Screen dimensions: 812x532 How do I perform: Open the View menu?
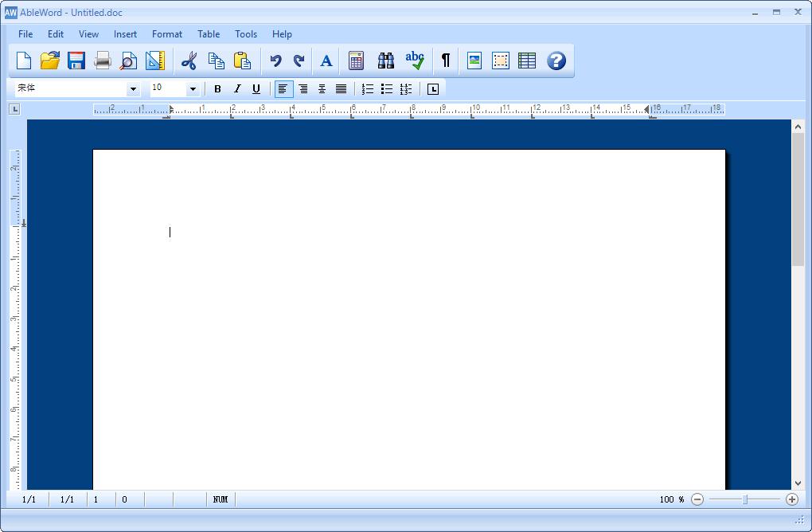pyautogui.click(x=88, y=34)
